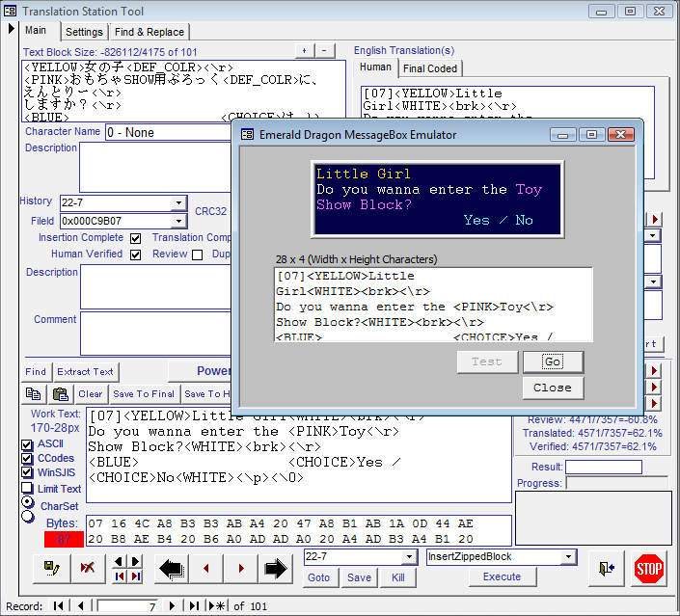Enable the Limit Text checkbox
This screenshot has width=680, height=616.
(x=27, y=488)
